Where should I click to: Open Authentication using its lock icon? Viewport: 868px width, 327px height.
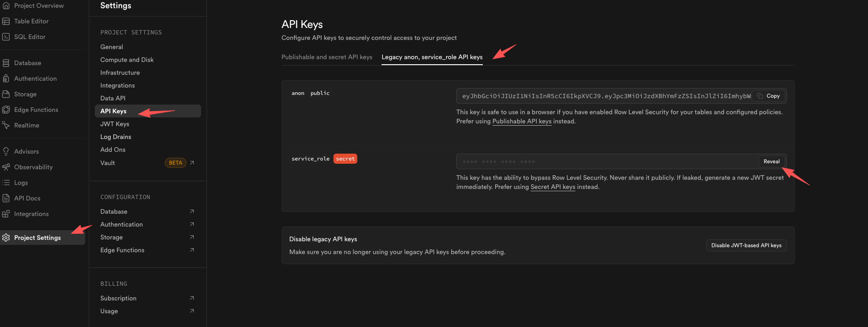pos(6,79)
